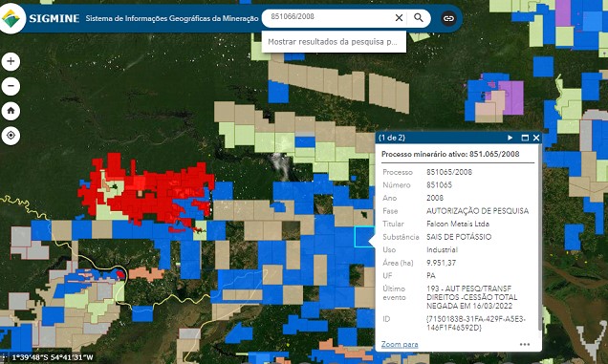608x364 pixels.
Task: Zoom in with the plus button
Action: 11,61
